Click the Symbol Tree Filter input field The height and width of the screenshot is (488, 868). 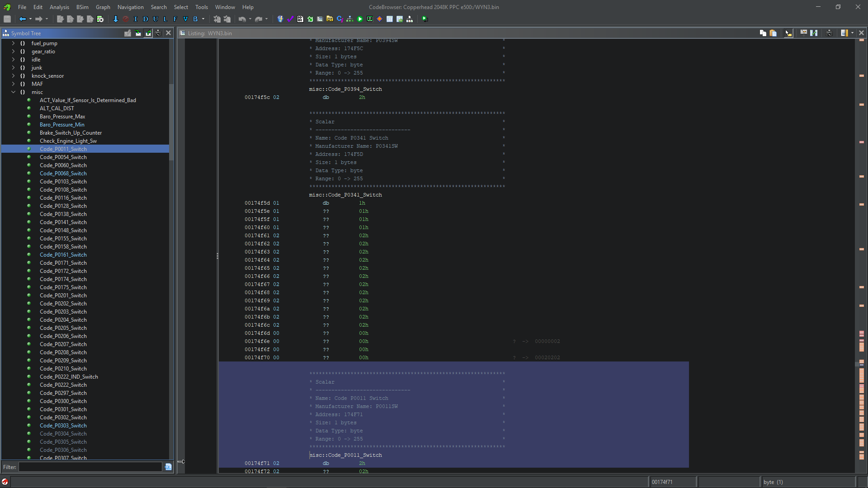click(90, 467)
